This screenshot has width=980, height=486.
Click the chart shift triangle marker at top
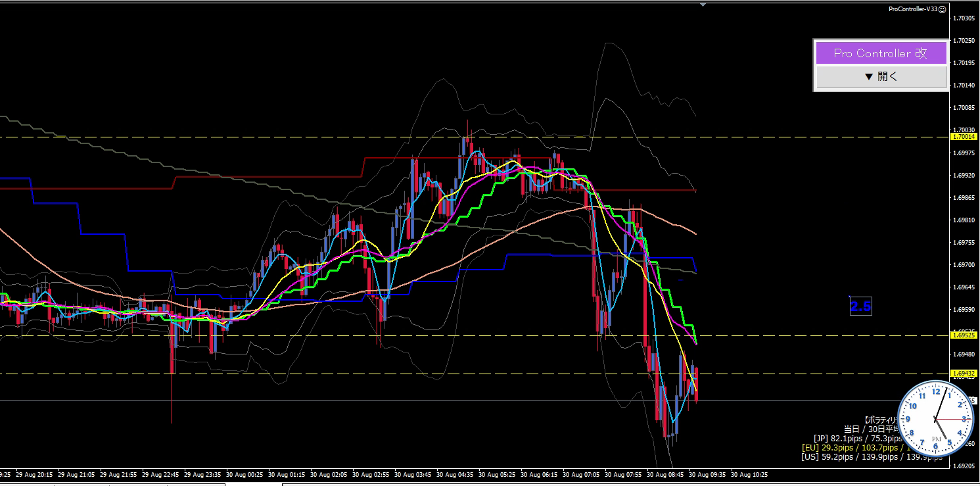703,5
